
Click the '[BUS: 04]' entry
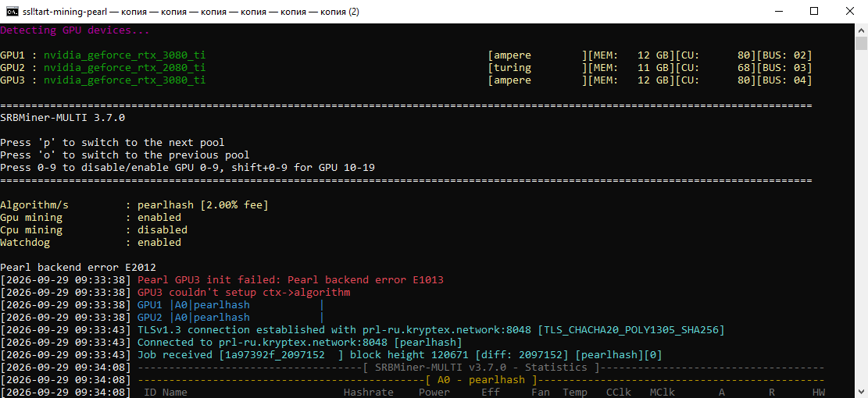(x=784, y=80)
